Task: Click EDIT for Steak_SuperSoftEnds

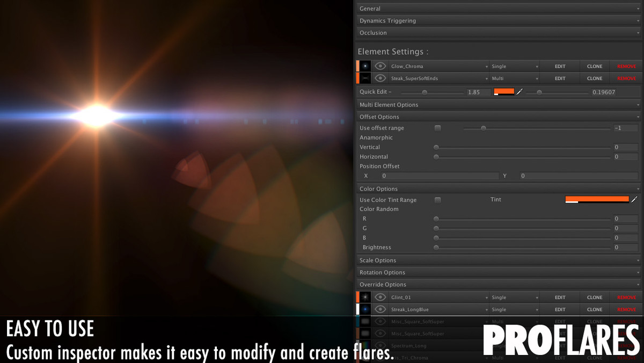Action: coord(560,78)
